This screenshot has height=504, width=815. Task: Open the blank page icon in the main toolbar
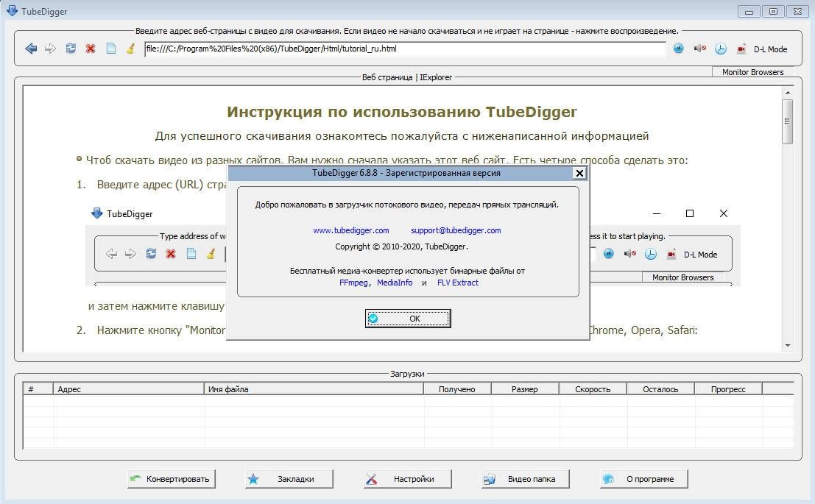pos(110,49)
